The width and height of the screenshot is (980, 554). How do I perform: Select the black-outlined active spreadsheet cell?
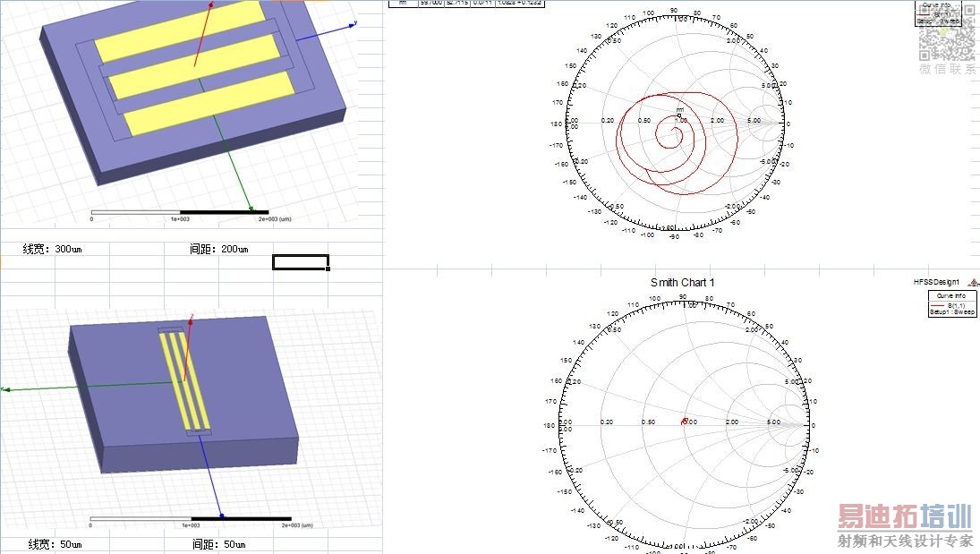pyautogui.click(x=301, y=262)
